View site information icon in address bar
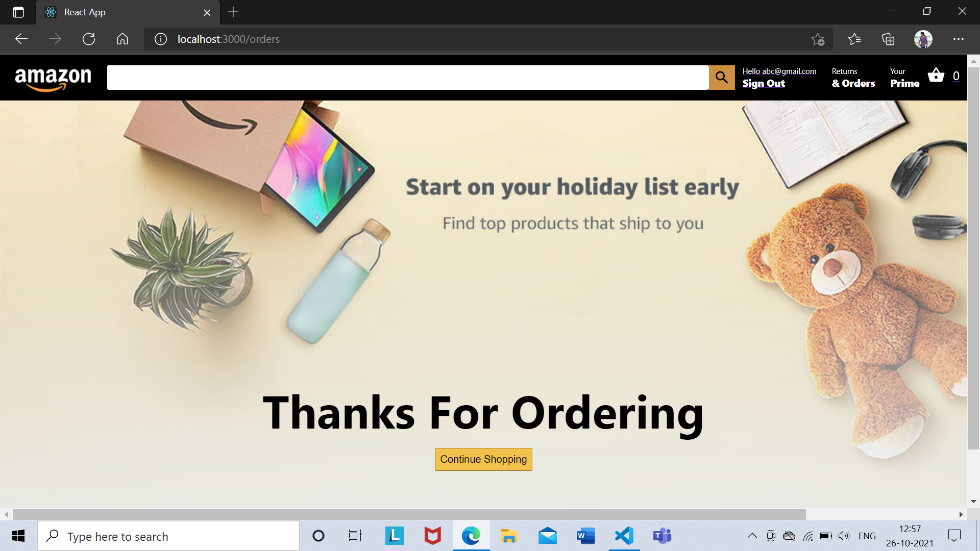Viewport: 980px width, 551px height. pyautogui.click(x=161, y=39)
